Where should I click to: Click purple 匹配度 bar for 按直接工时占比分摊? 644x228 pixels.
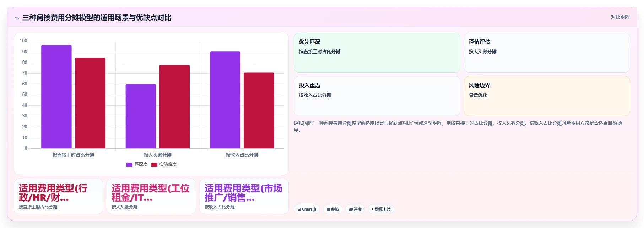click(x=56, y=96)
